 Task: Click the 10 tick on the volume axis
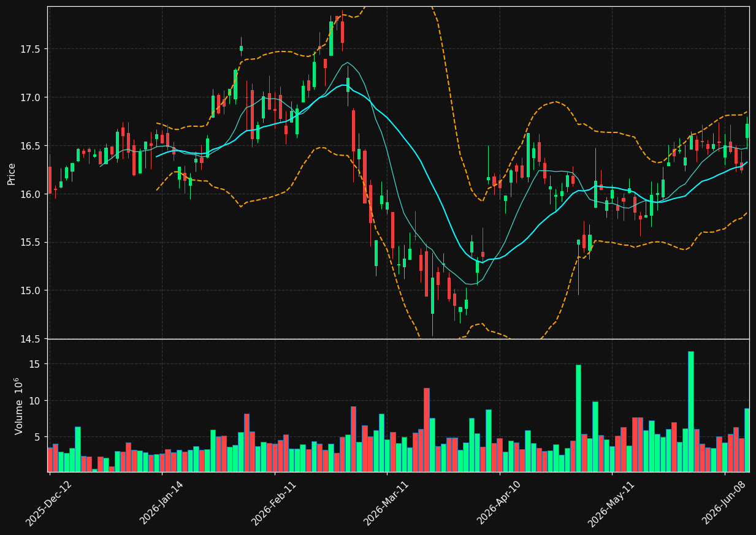(36, 401)
